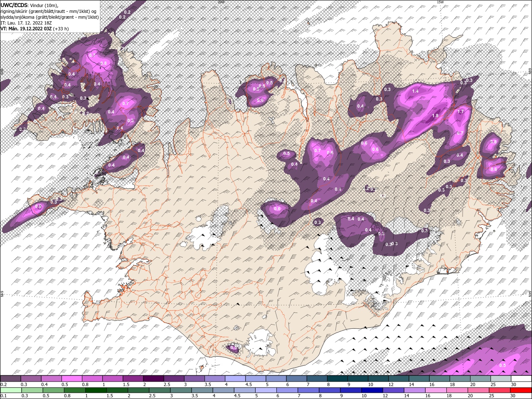Click the 1.7 precipitation value on the map
This screenshot has height=399, width=532.
(461, 112)
